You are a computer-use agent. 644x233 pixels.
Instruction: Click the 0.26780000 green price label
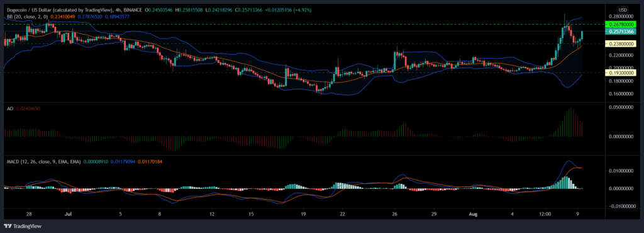point(621,25)
